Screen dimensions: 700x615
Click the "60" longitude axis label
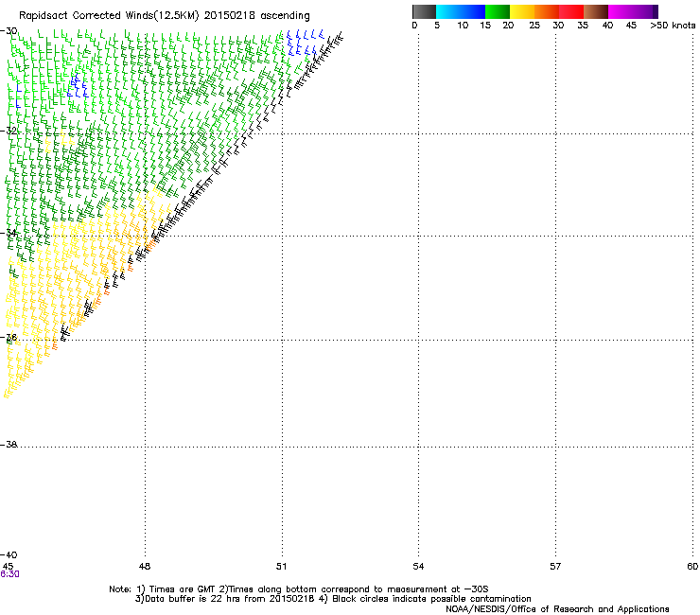pos(692,567)
